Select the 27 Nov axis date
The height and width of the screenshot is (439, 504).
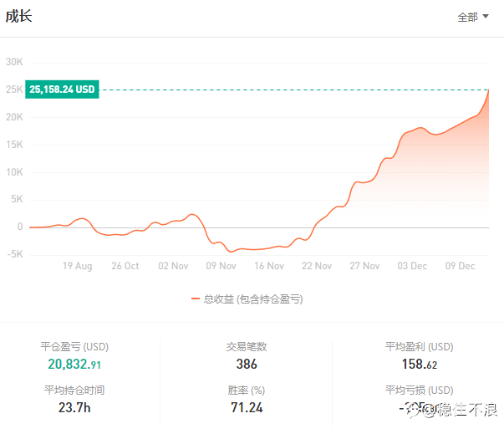364,266
